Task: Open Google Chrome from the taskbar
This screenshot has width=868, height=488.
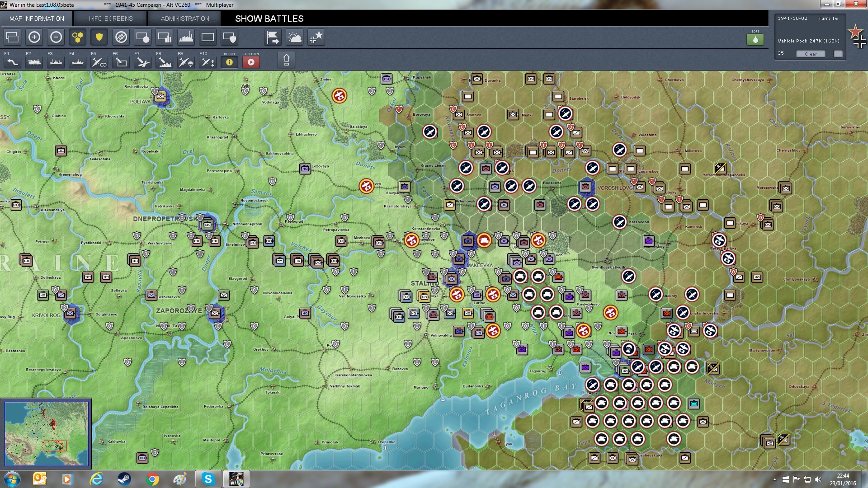Action: click(x=152, y=479)
